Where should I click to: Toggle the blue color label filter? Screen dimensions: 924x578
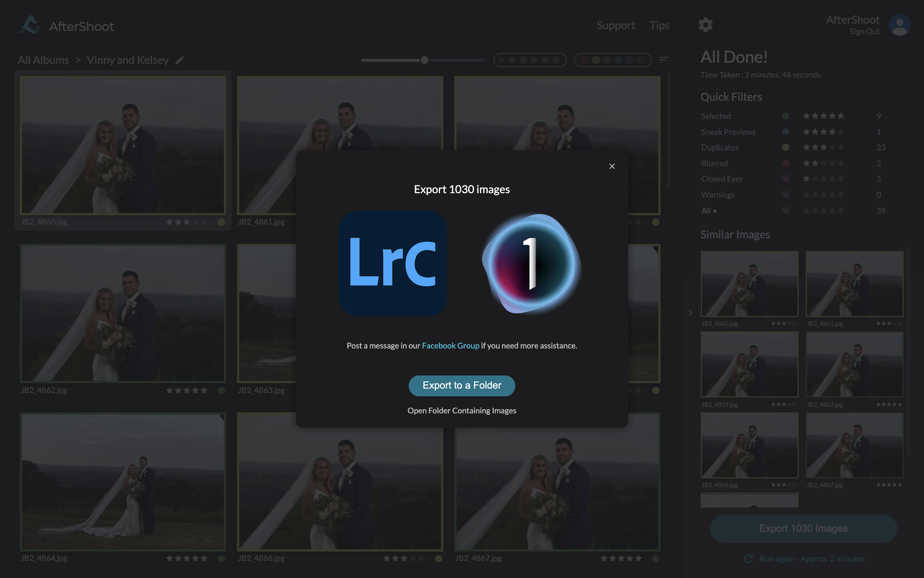(618, 60)
